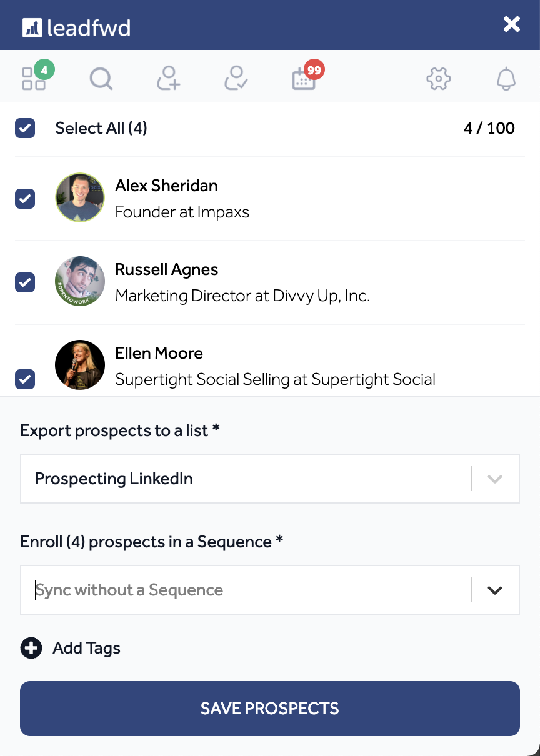The height and width of the screenshot is (756, 540).
Task: Click the leadfwd logo
Action: [x=77, y=27]
